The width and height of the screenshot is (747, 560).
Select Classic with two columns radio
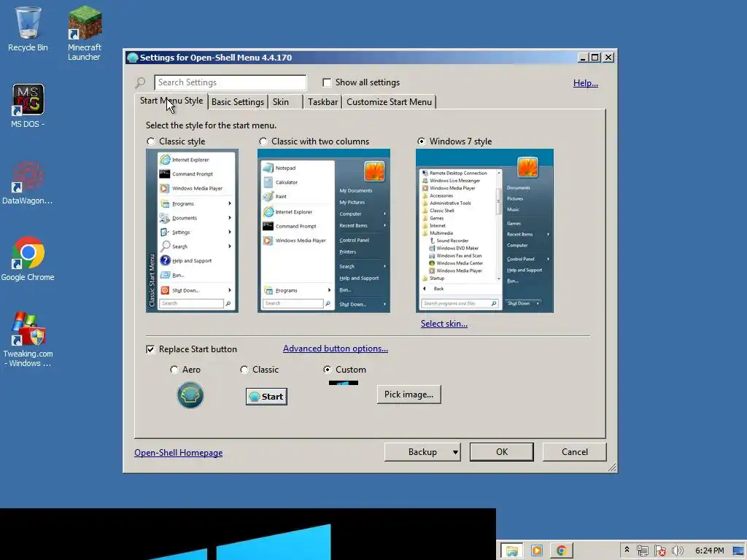(263, 141)
